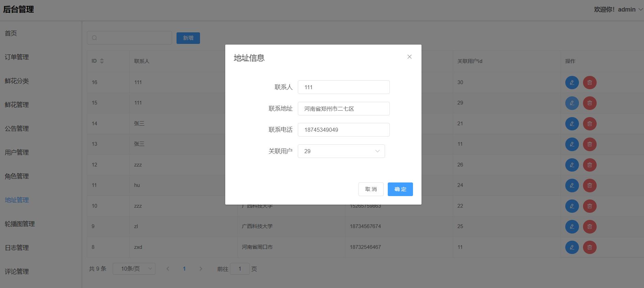644x288 pixels.
Task: Click phone number 18732546467
Action: click(x=365, y=247)
